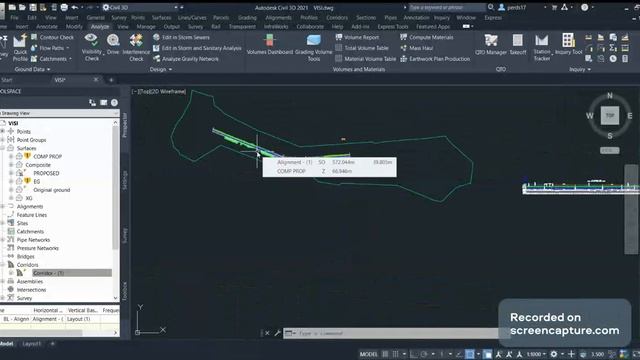
Task: Open Earthwork Plan Production
Action: (x=435, y=59)
